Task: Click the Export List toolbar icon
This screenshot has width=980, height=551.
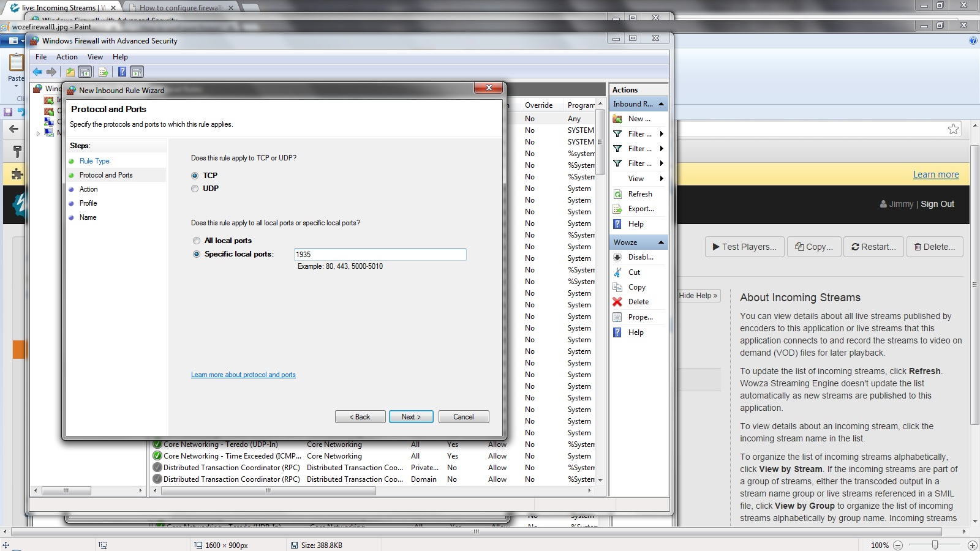Action: [x=104, y=72]
